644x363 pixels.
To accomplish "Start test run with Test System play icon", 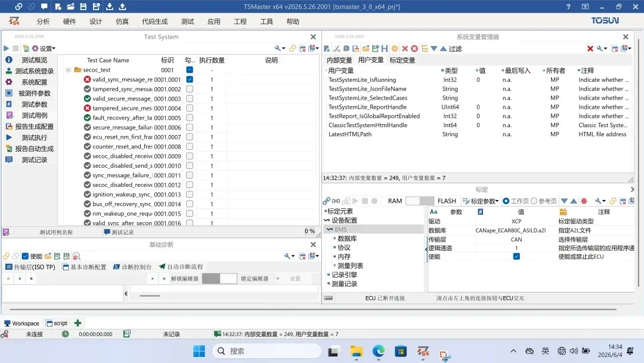I will pos(6,48).
